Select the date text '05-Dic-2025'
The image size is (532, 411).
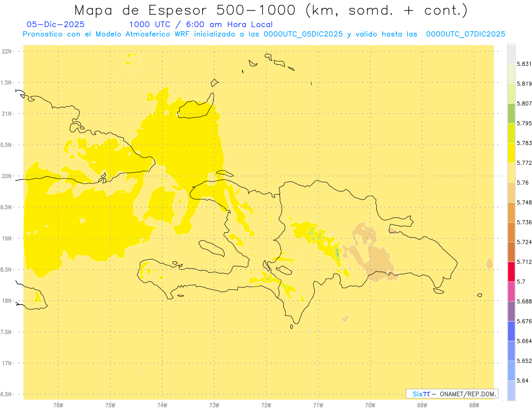click(x=55, y=24)
